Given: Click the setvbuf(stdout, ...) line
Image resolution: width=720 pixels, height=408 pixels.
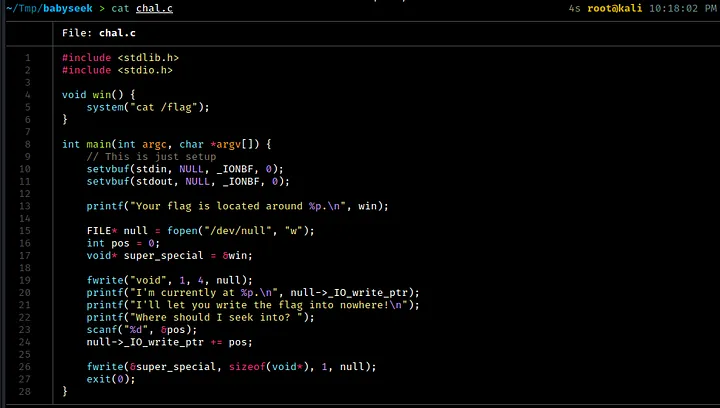Looking at the screenshot, I should (188, 182).
